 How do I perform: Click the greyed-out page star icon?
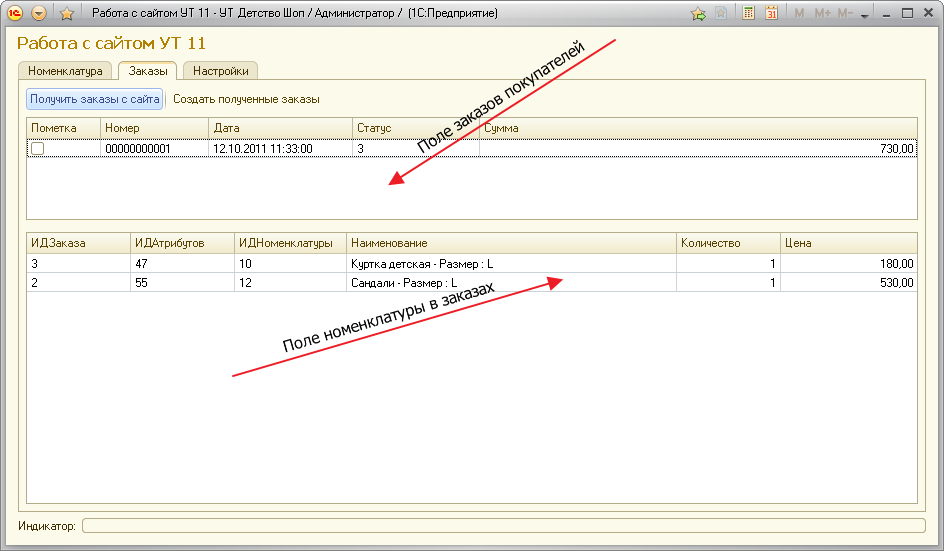721,13
